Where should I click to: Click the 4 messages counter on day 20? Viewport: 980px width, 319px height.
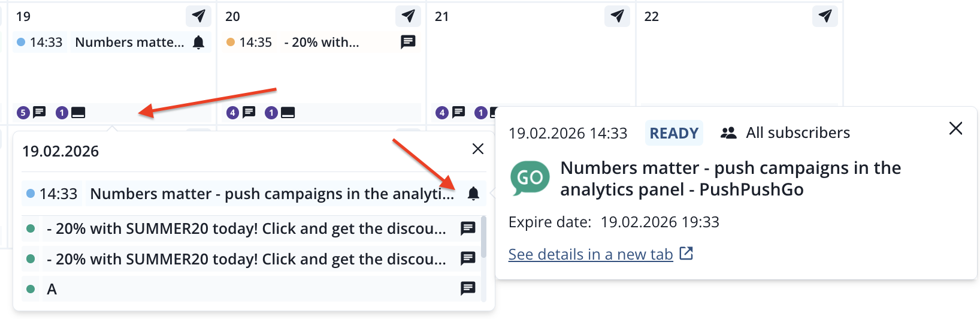click(241, 112)
